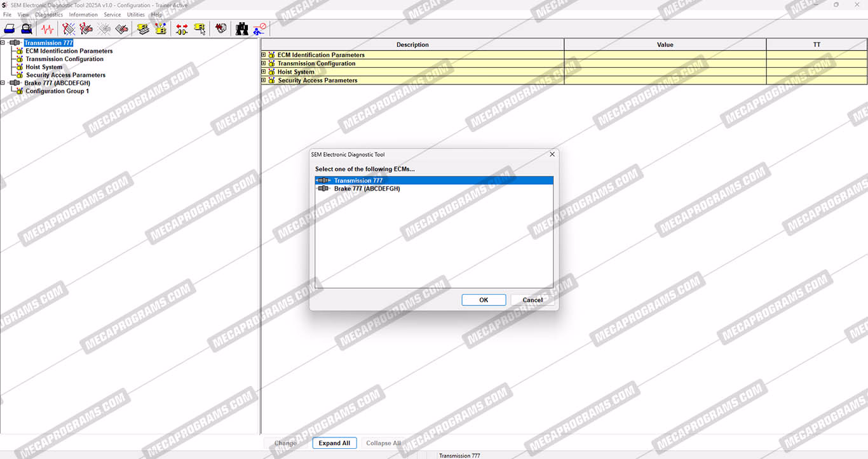Screen dimensions: 868x459
Task: Click the Logged Diagnostic Codes stethoscope icon
Action: tap(86, 29)
